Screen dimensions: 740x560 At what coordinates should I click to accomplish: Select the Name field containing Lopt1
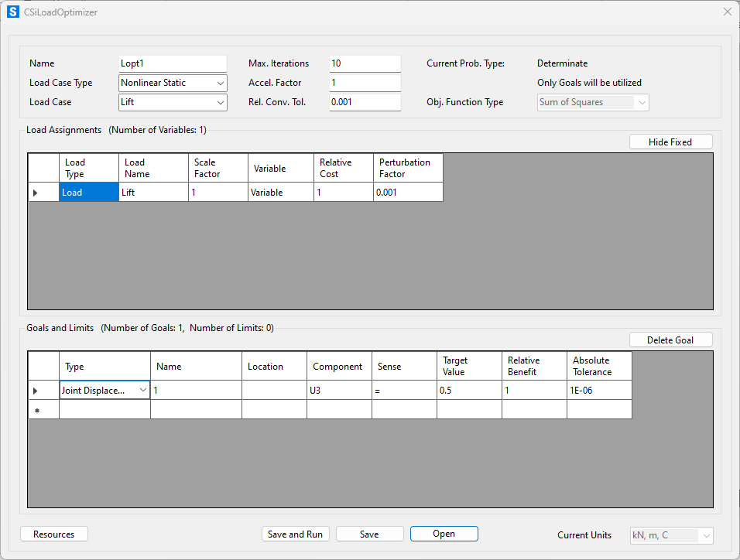click(x=173, y=63)
